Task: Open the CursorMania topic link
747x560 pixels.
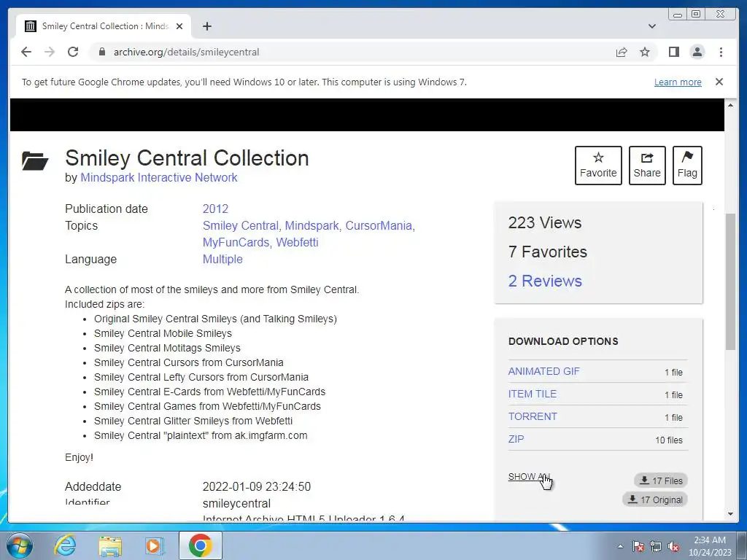Action: (x=379, y=225)
